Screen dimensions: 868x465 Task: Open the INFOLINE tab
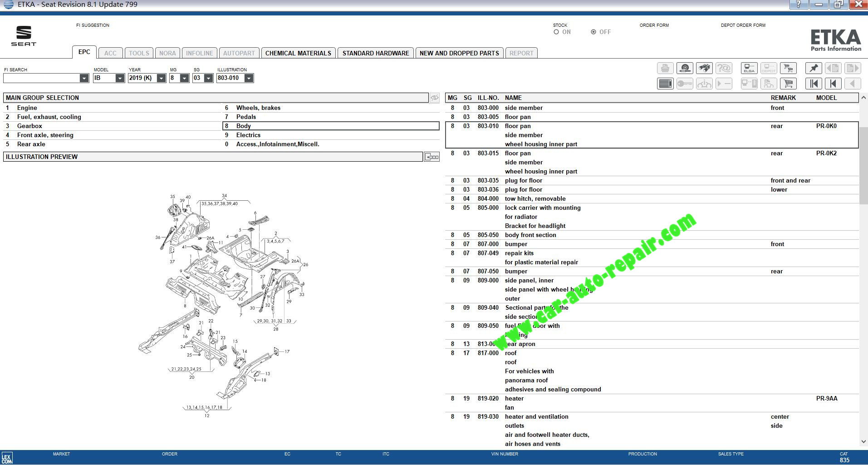pos(200,53)
